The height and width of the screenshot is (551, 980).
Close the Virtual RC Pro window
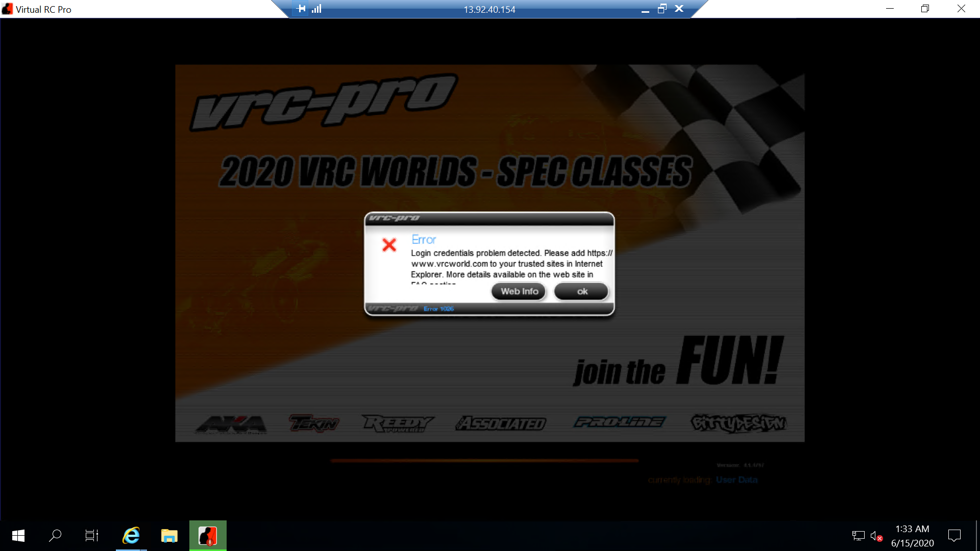961,9
